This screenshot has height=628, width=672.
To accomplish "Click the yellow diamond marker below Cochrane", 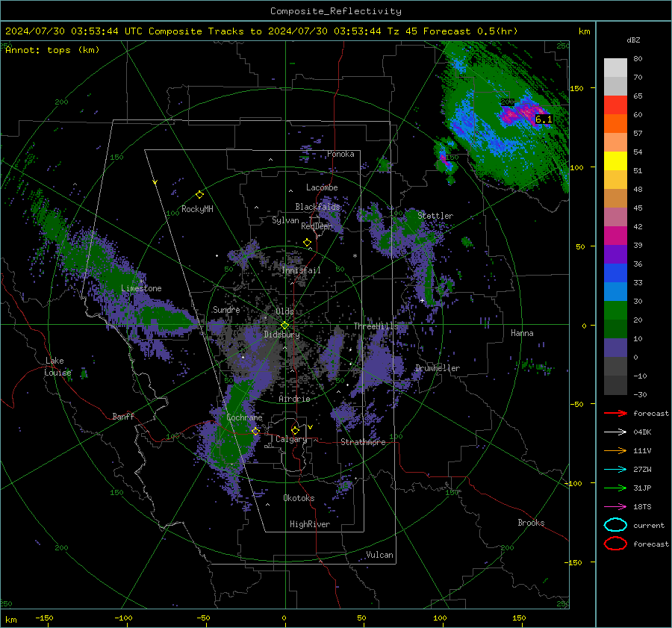I will [256, 431].
